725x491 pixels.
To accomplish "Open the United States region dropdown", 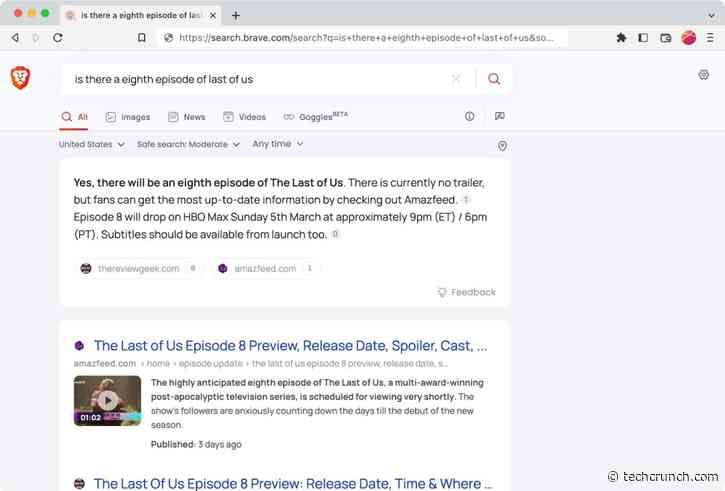I will (92, 144).
